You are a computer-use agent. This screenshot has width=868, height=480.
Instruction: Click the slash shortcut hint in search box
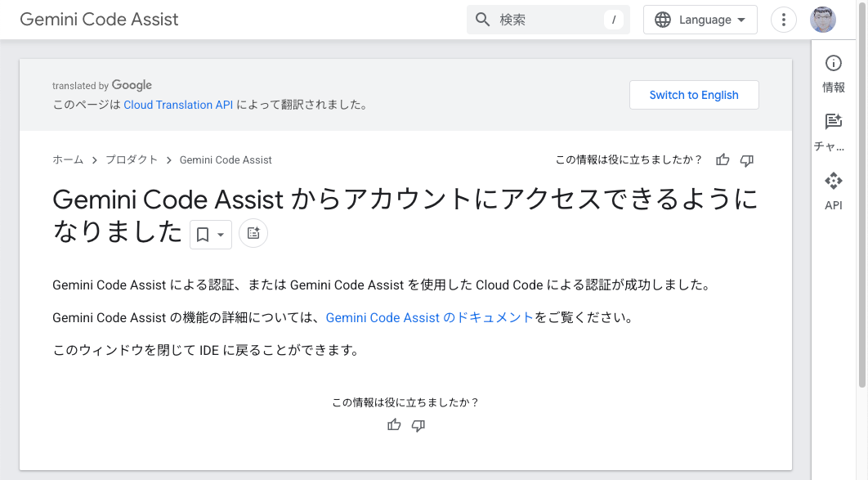[613, 20]
